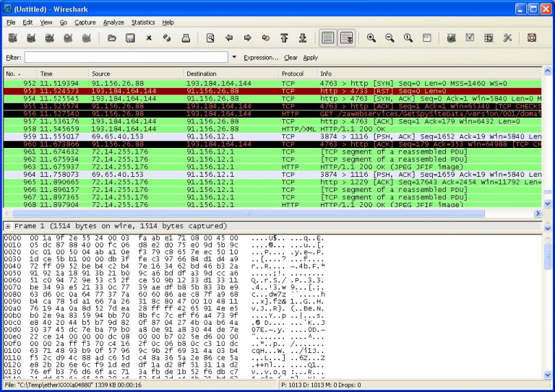Image resolution: width=555 pixels, height=392 pixels.
Task: Restart the running capture icon
Action: coord(87,38)
